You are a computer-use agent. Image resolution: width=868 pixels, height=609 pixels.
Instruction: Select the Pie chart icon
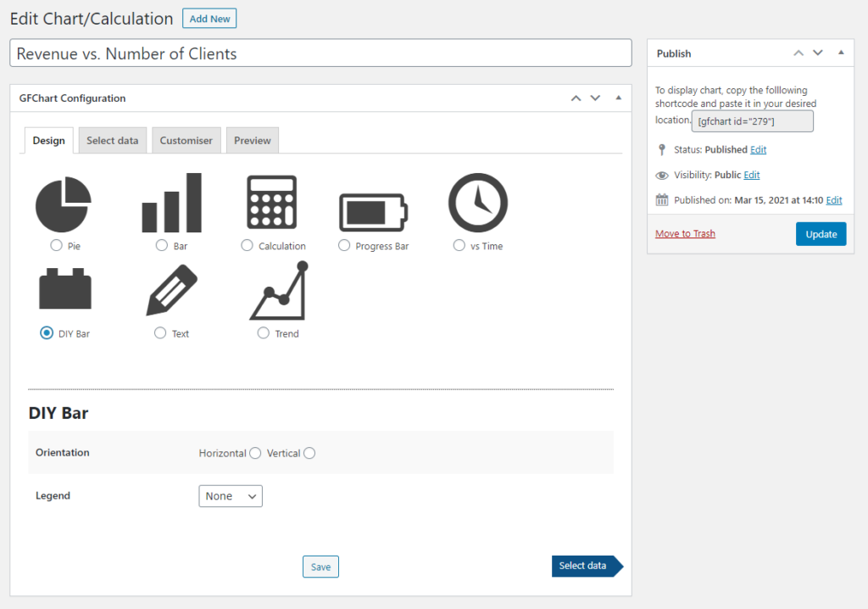coord(64,202)
